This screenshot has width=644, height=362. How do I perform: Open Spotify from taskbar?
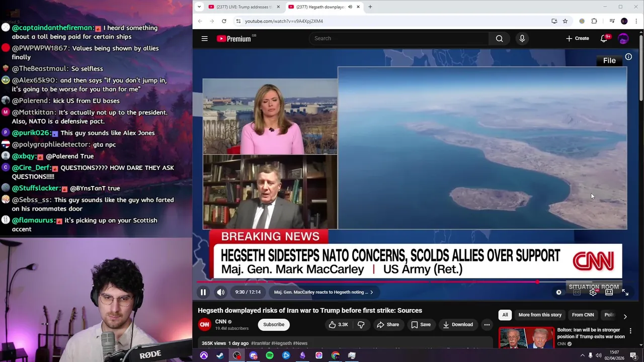[x=270, y=355]
